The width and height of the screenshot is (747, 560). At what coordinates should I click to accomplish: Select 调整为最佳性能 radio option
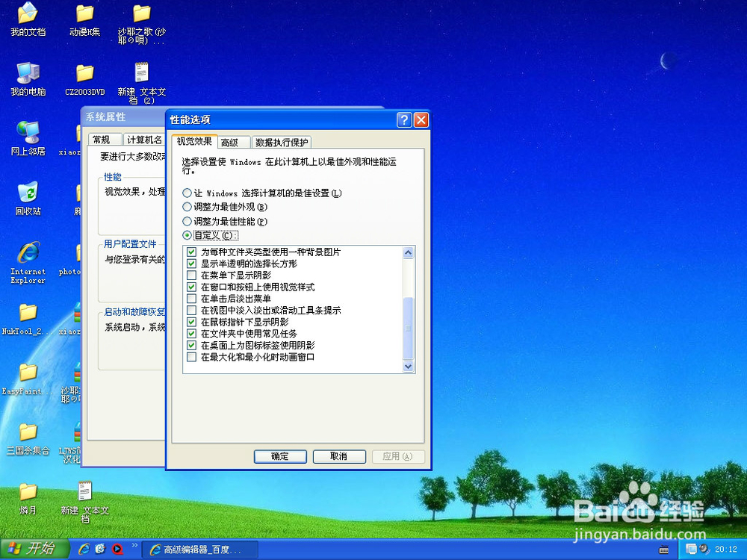pyautogui.click(x=187, y=221)
